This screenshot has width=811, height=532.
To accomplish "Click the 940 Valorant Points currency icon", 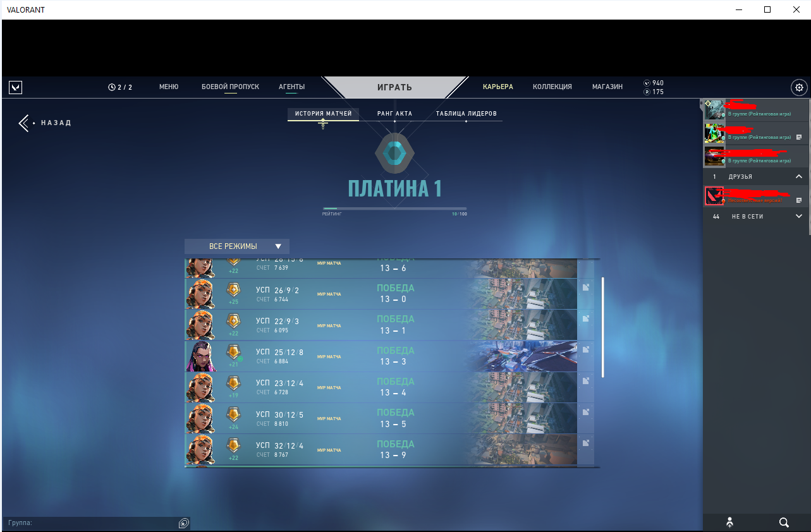I will 647,83.
